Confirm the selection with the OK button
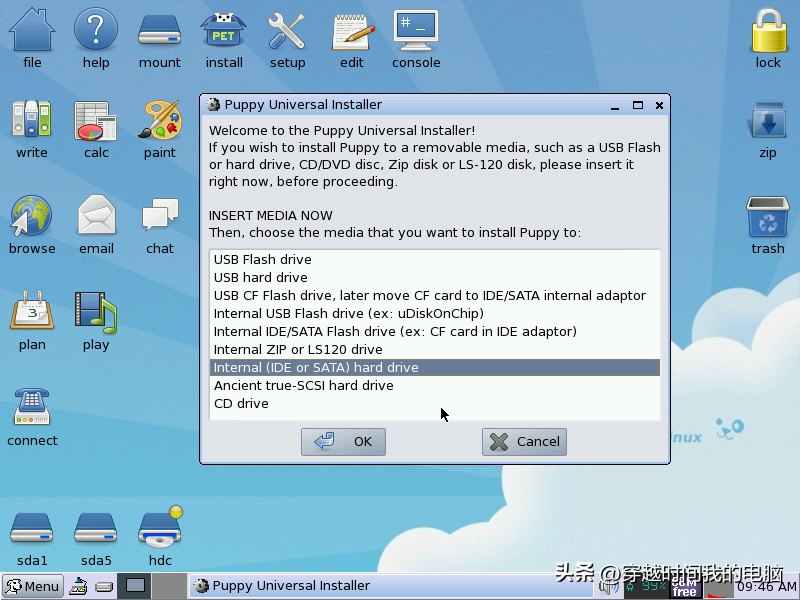 (x=343, y=441)
